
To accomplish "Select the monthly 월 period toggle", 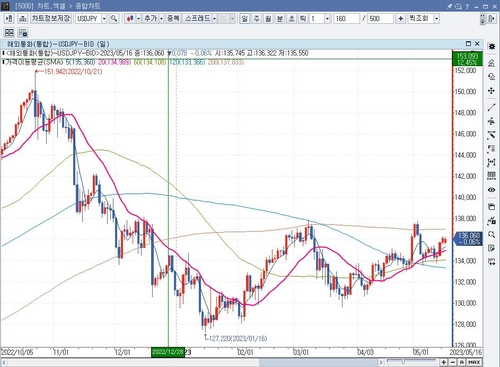I will [268, 19].
